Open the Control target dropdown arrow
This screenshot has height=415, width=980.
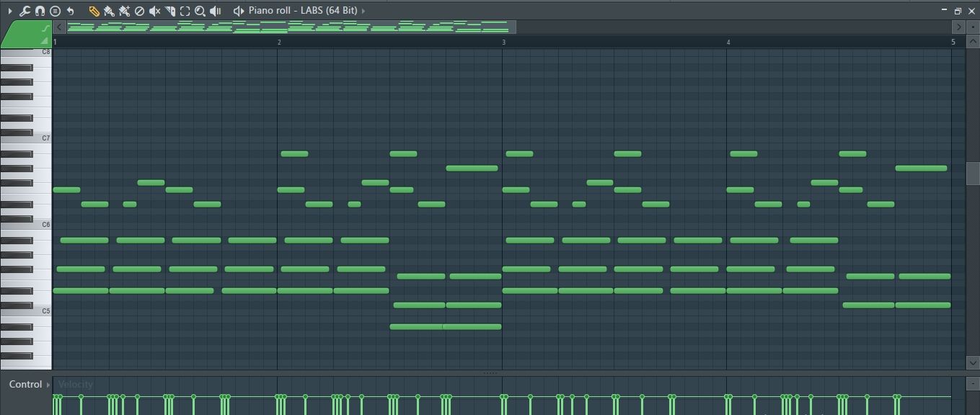click(48, 385)
